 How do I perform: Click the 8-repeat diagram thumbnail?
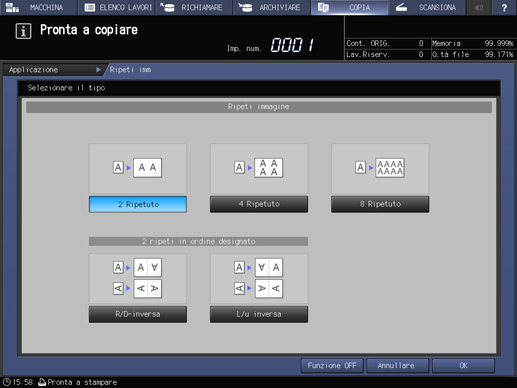(x=380, y=168)
